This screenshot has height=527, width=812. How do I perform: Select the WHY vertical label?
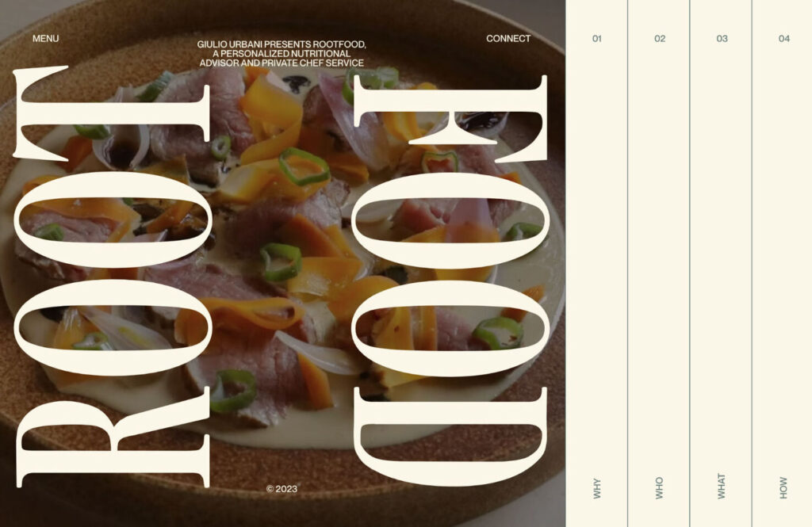point(596,488)
